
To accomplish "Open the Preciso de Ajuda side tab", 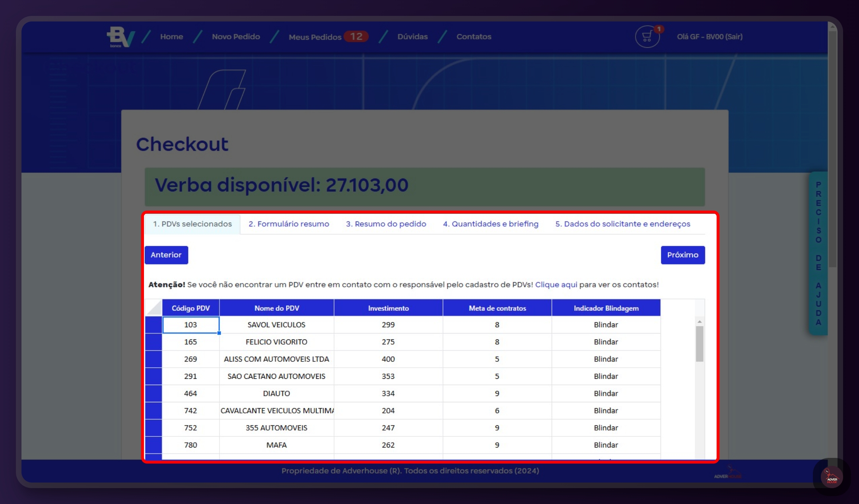I will pos(818,253).
